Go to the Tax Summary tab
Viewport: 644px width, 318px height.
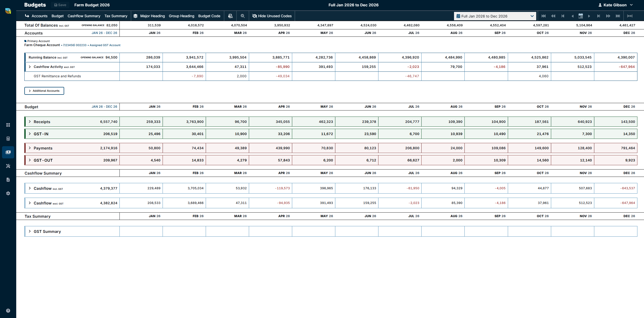(x=116, y=16)
